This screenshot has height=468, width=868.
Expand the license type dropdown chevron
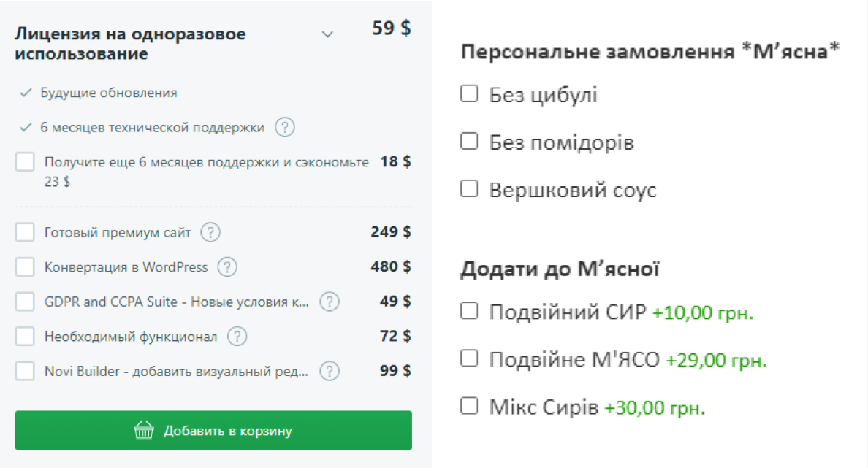328,34
